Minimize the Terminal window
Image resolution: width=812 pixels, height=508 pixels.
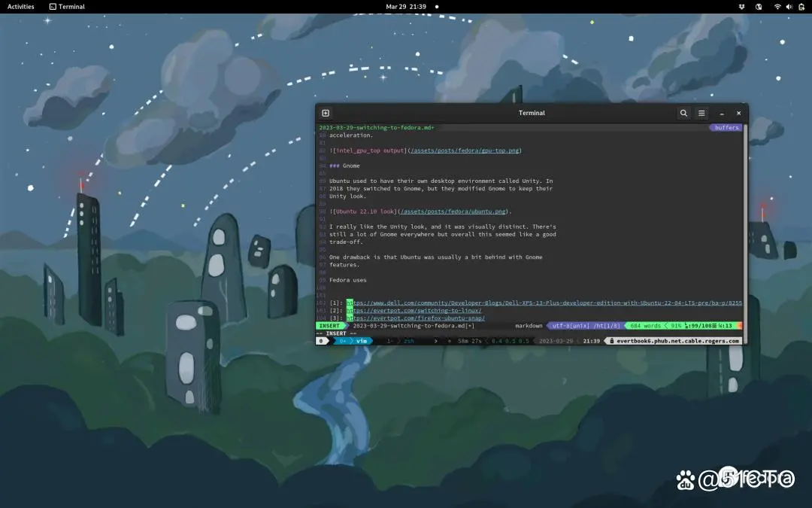coord(721,113)
